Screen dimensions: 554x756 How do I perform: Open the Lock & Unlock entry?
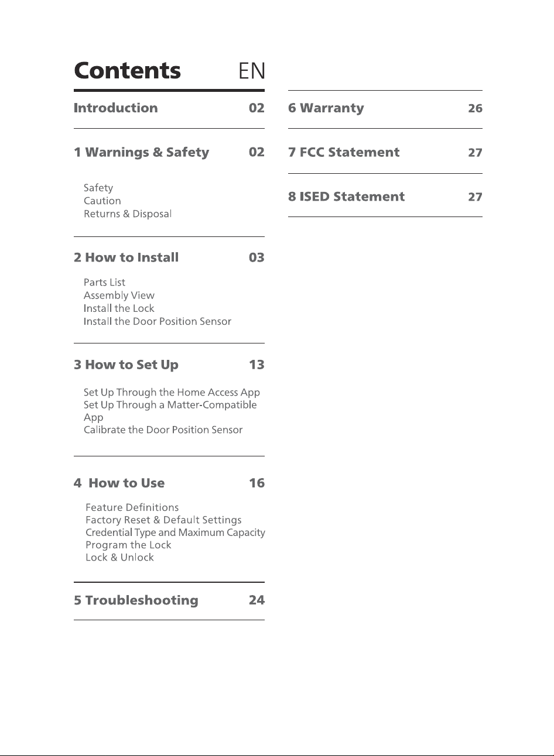click(119, 558)
